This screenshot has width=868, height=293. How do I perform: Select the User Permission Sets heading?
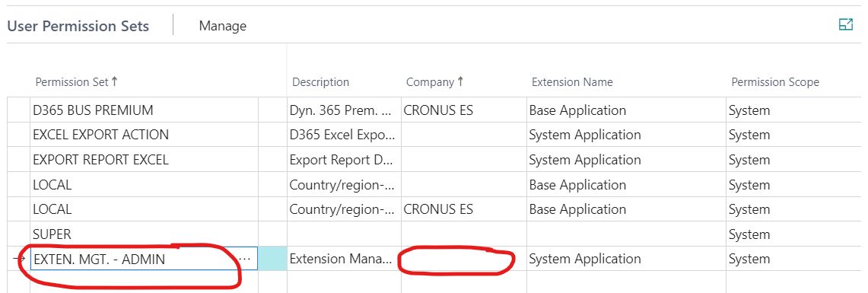click(78, 26)
